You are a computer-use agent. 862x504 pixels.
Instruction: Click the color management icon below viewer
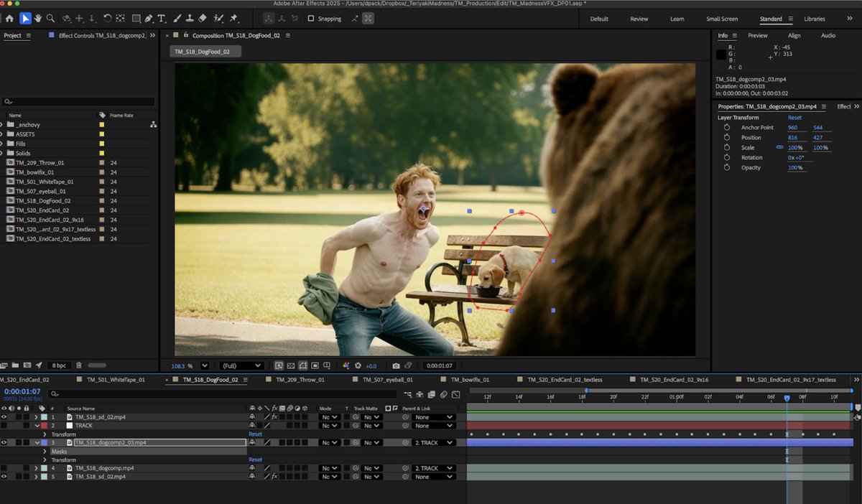pyautogui.click(x=346, y=365)
